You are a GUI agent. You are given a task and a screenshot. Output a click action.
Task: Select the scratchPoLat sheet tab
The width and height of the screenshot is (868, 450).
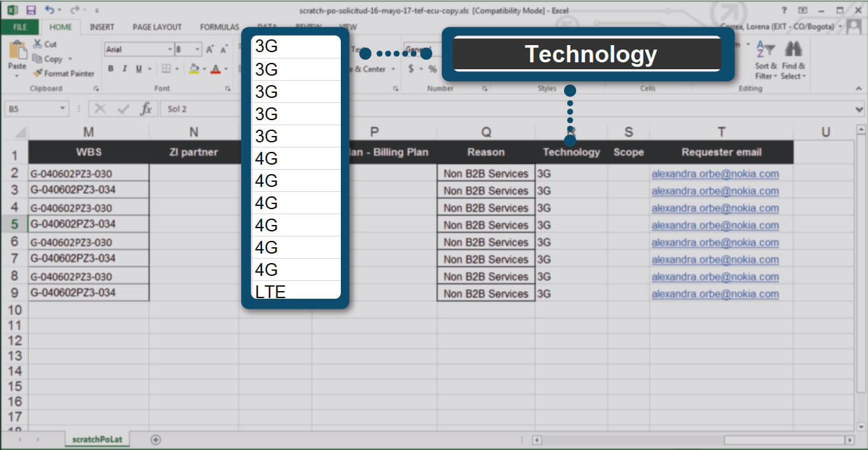pos(97,439)
